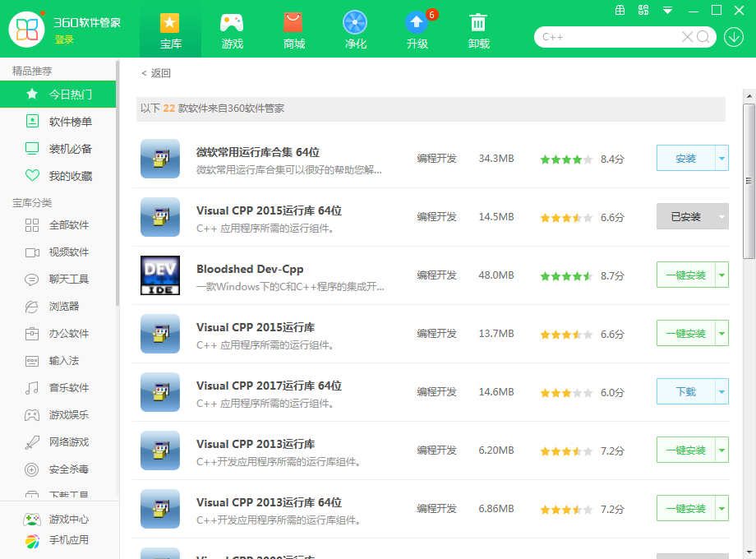
Task: Click the gift box icon in title bar
Action: click(x=620, y=10)
